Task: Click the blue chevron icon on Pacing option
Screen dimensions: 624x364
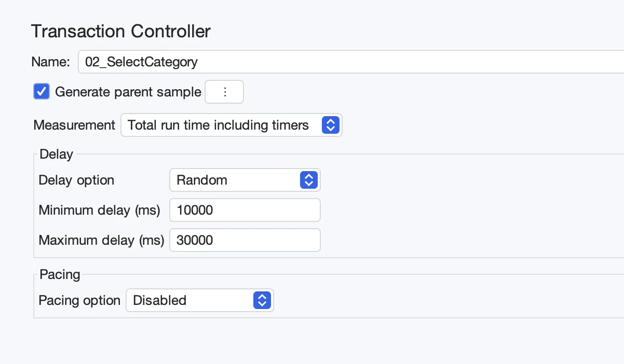Action: coord(262,300)
